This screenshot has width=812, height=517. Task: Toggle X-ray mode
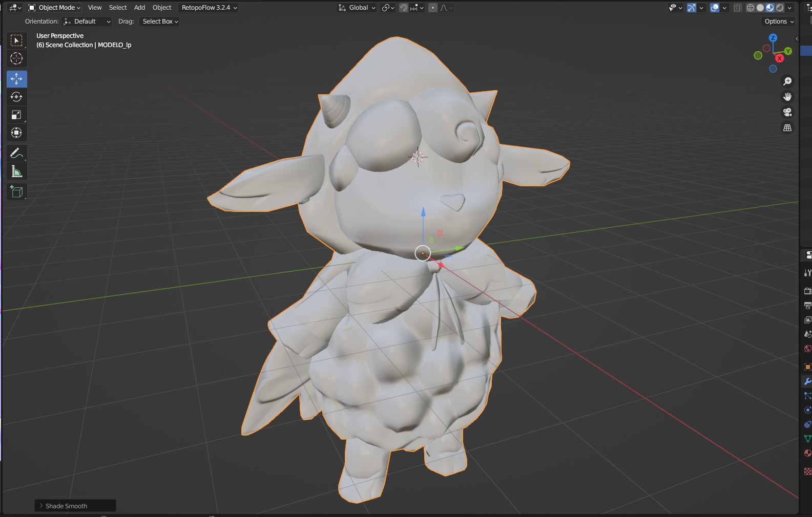click(x=737, y=8)
